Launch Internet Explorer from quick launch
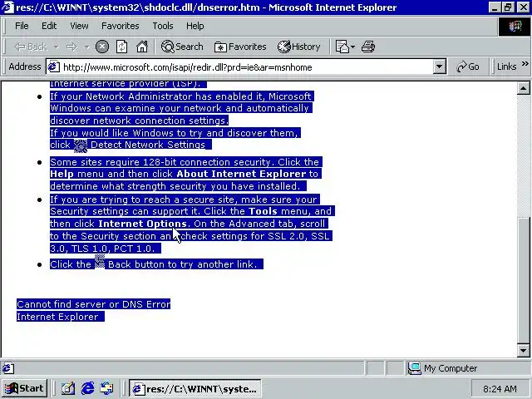 (x=87, y=388)
